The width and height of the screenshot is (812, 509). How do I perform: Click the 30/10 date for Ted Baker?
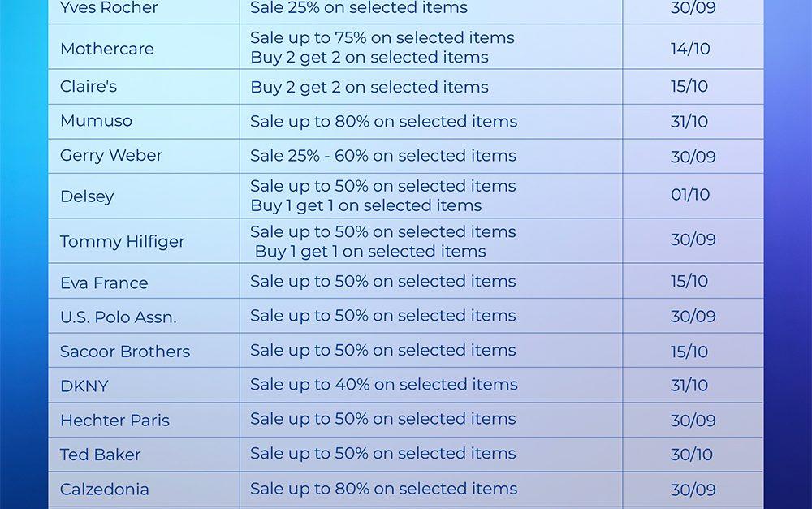(692, 455)
